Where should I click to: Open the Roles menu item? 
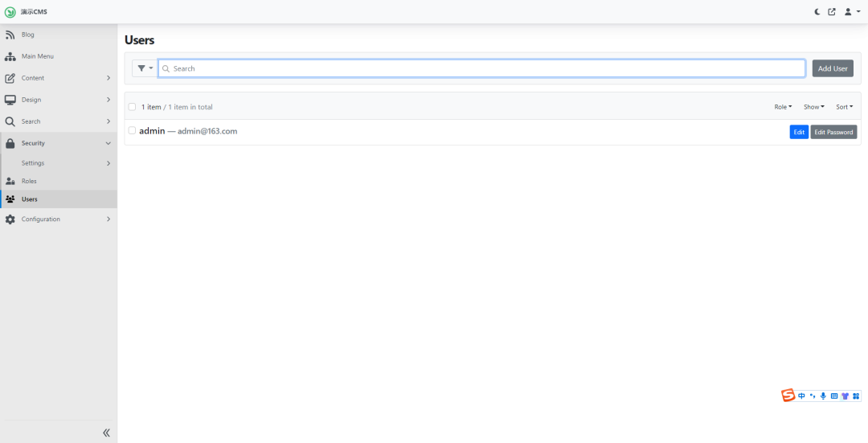point(30,181)
